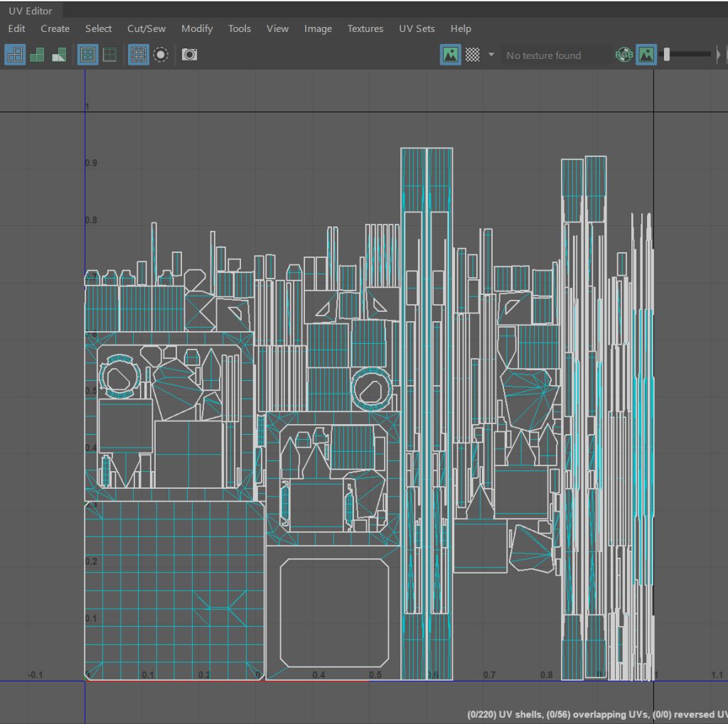Click the dimmed image icon beside RGB
728x724 pixels.
click(646, 55)
